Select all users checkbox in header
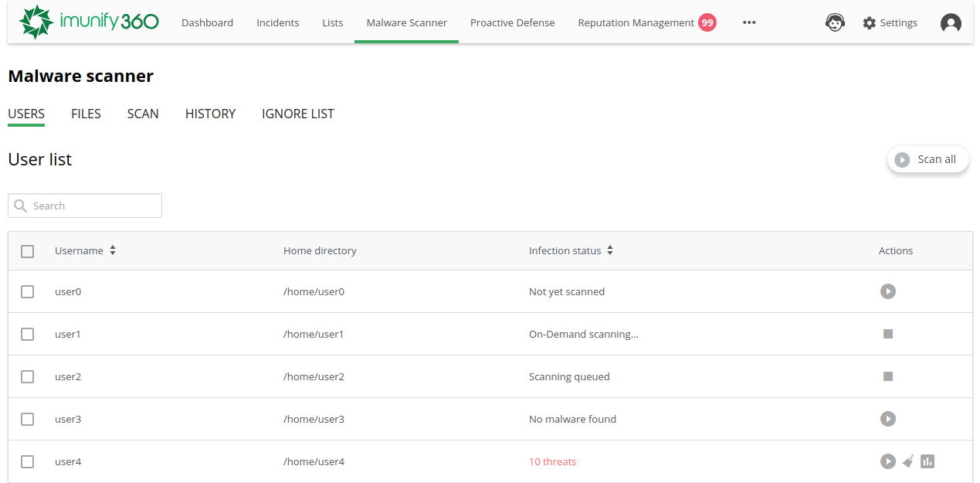Viewport: 980px width, 483px height. coord(28,251)
